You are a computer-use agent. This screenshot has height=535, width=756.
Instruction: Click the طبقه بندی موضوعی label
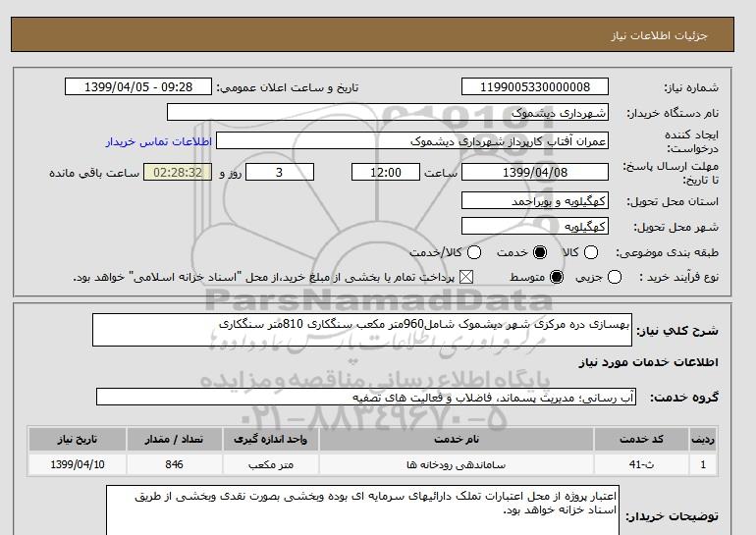click(x=668, y=252)
